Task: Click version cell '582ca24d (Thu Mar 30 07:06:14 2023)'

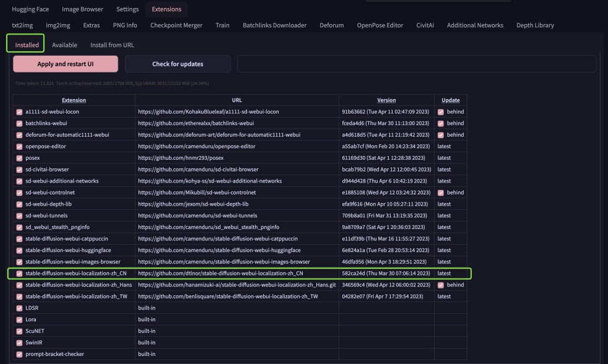Action: (386, 273)
